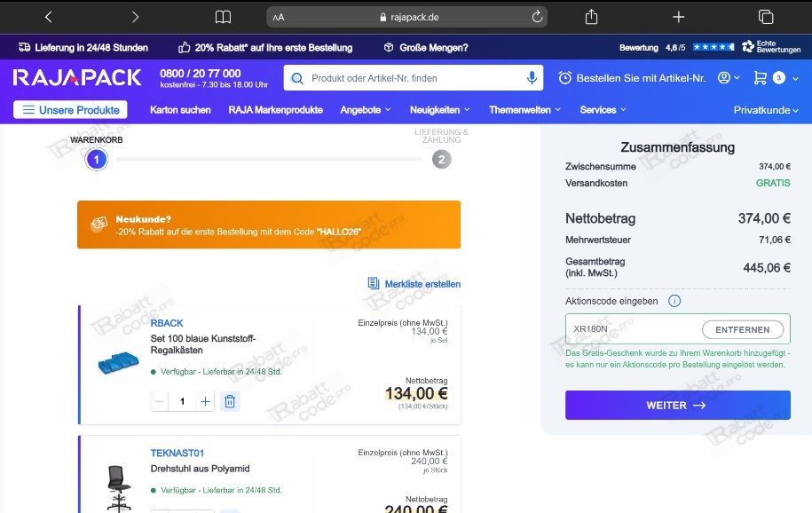This screenshot has height=513, width=812.
Task: Decrease RBACK quantity with minus stepper
Action: [x=160, y=401]
